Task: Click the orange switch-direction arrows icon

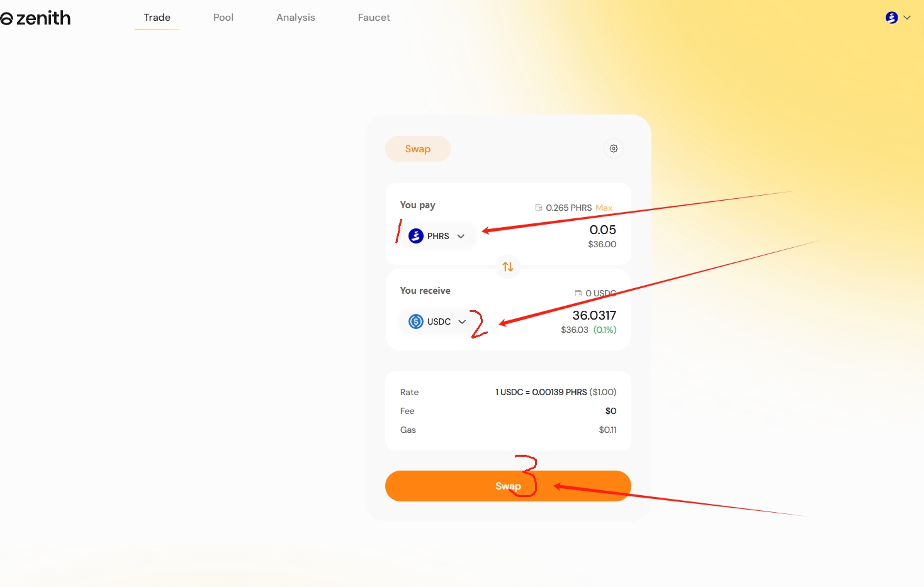Action: (x=508, y=267)
